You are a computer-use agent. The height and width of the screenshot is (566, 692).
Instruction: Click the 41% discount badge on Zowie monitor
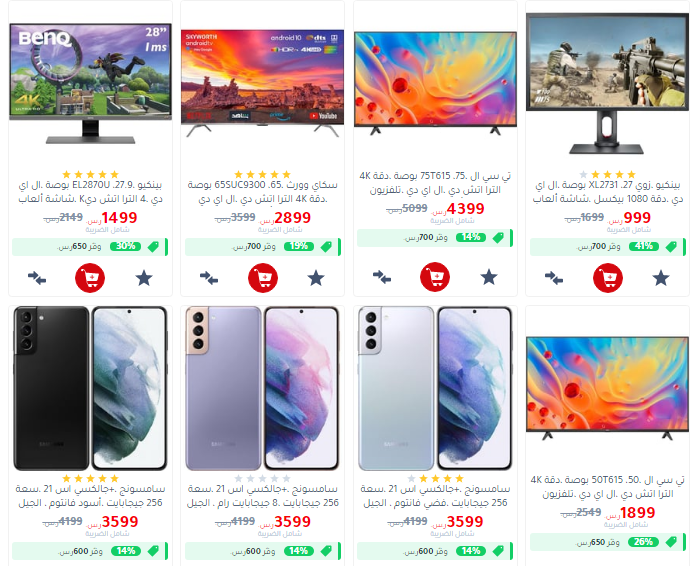click(643, 246)
